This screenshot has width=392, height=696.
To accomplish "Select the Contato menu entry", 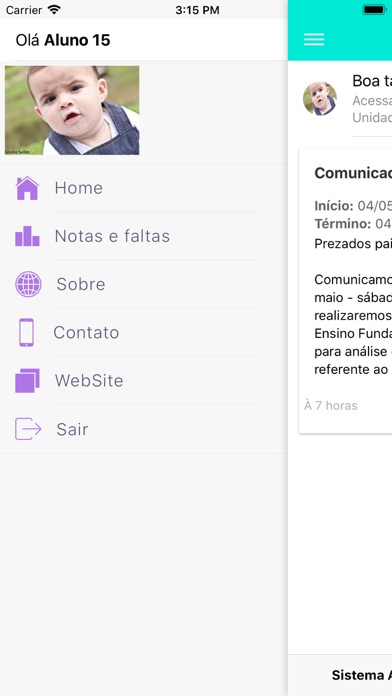I will click(144, 332).
